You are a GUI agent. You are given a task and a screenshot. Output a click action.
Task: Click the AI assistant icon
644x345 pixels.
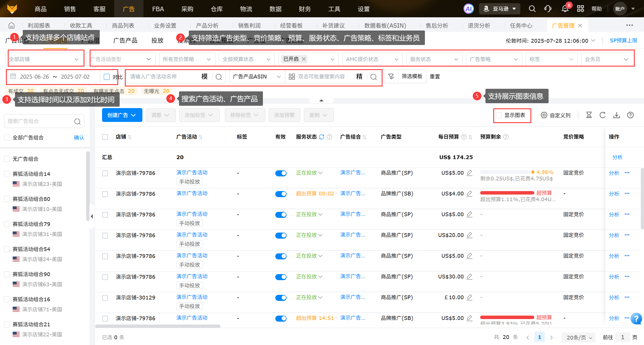pos(469,9)
